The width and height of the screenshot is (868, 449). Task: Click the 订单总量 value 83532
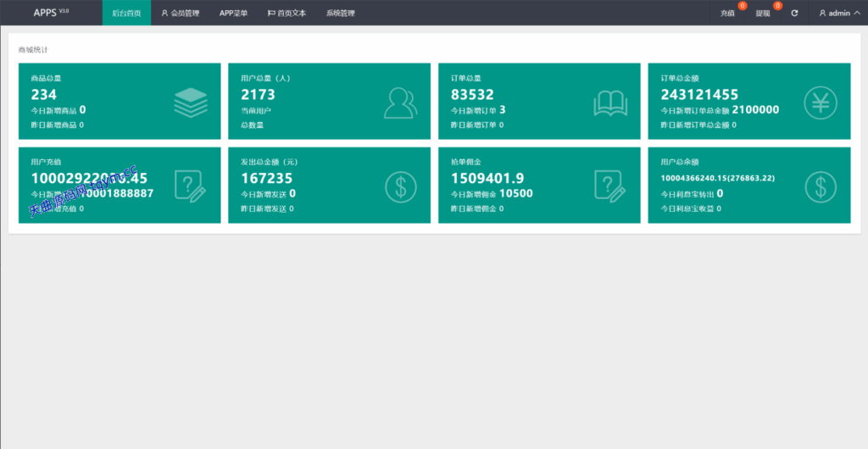point(472,94)
